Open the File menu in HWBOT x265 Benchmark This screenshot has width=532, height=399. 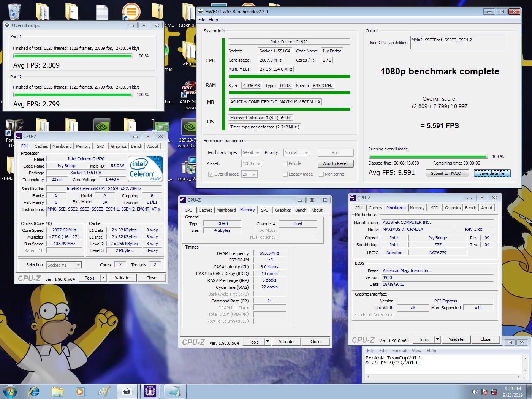202,20
